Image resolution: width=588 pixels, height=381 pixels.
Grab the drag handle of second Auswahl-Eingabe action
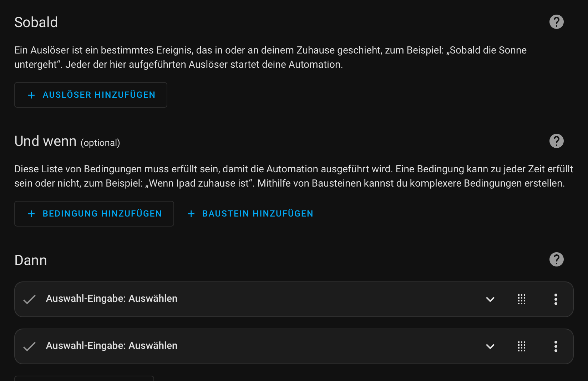tap(522, 346)
